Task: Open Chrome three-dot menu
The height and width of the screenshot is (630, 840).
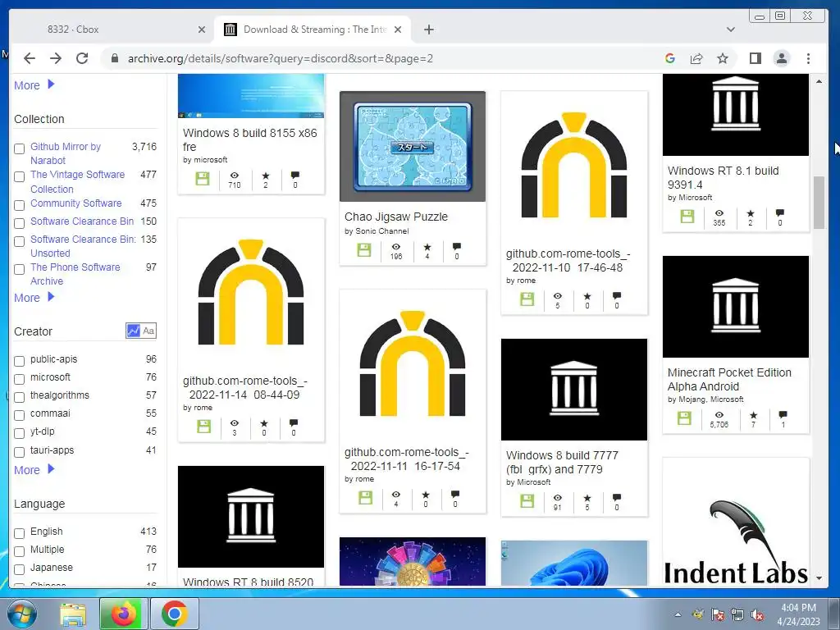Action: [808, 58]
